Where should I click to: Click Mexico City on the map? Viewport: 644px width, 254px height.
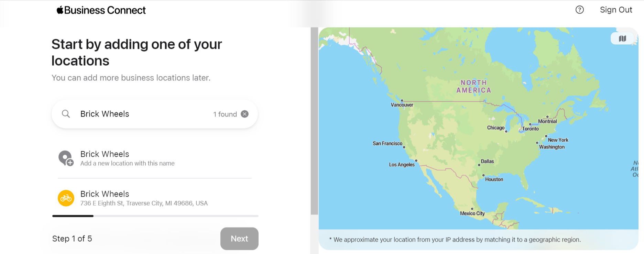[x=472, y=213]
